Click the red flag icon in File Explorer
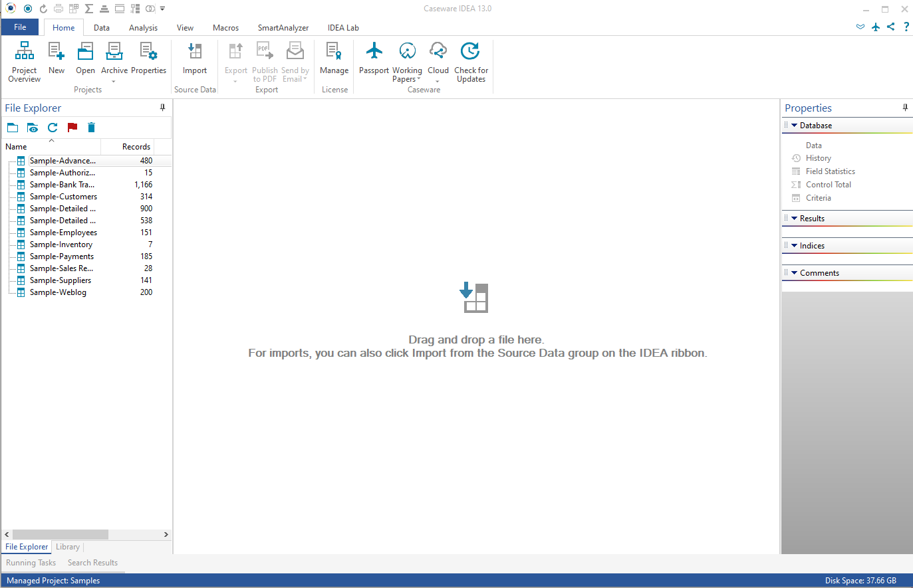Image resolution: width=913 pixels, height=588 pixels. pyautogui.click(x=72, y=128)
